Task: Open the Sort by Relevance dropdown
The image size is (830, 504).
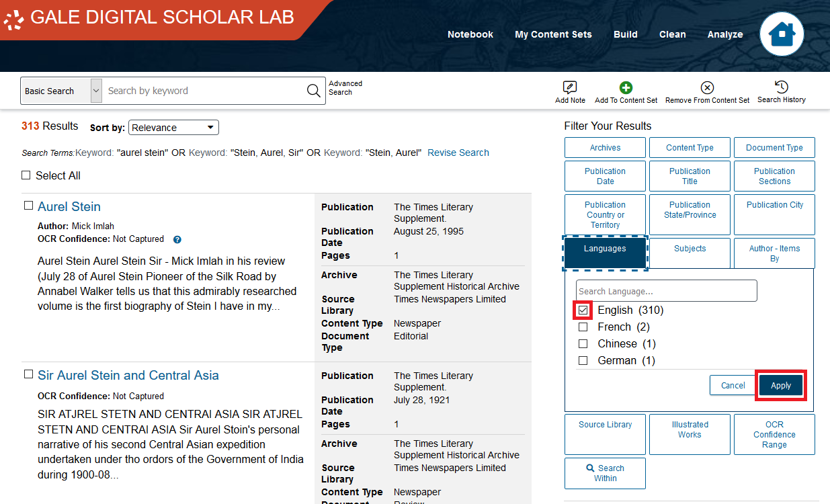Action: coord(173,127)
